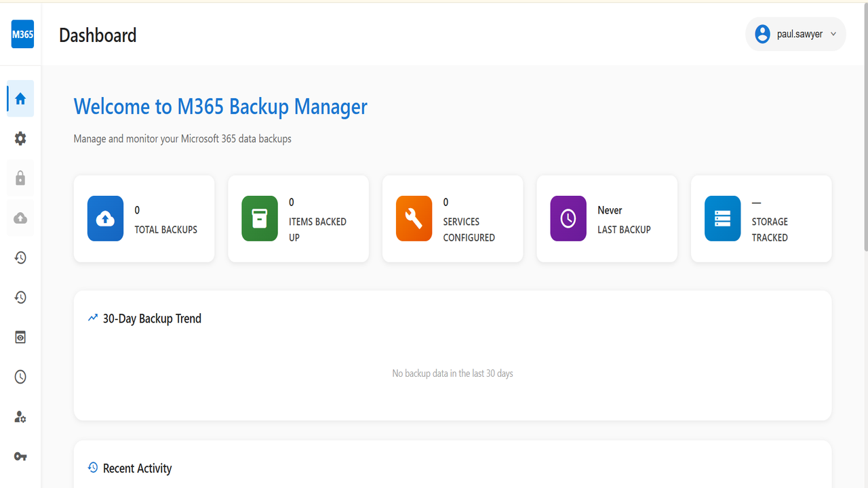This screenshot has width=868, height=488.
Task: Open the Home dashboard sidebar icon
Action: pyautogui.click(x=20, y=99)
